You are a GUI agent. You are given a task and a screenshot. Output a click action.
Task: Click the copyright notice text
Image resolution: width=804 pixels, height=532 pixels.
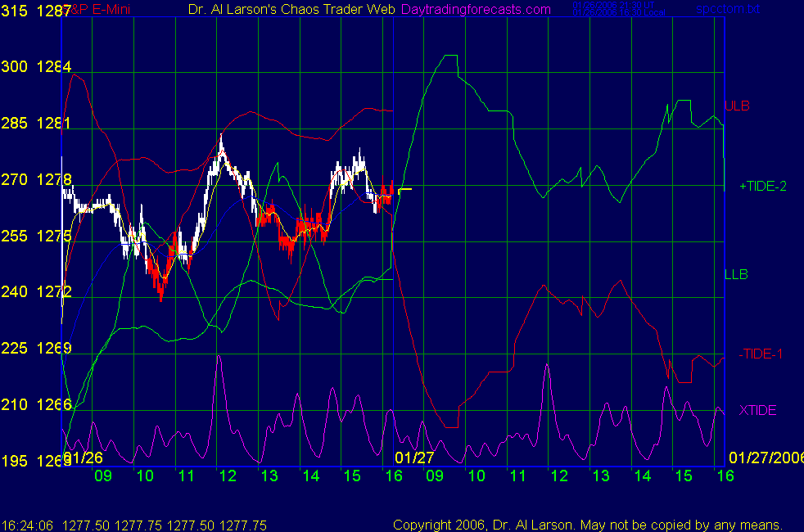588,525
